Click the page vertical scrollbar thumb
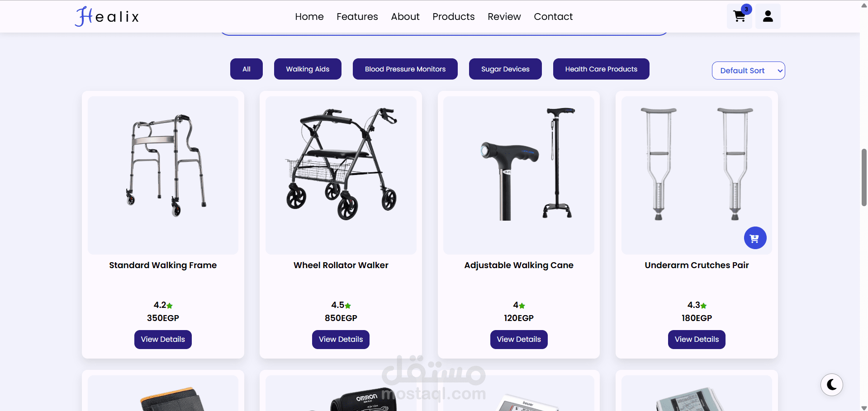Viewport: 868px width, 411px height. (x=864, y=177)
